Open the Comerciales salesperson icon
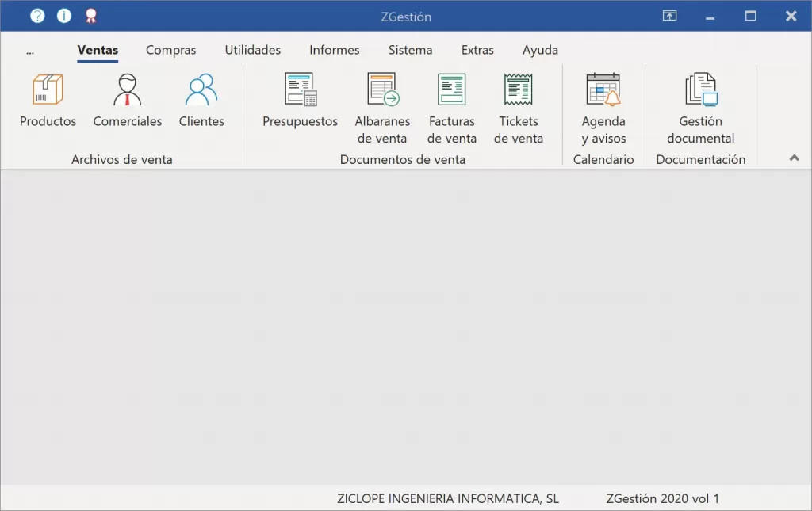The image size is (812, 511). (128, 90)
